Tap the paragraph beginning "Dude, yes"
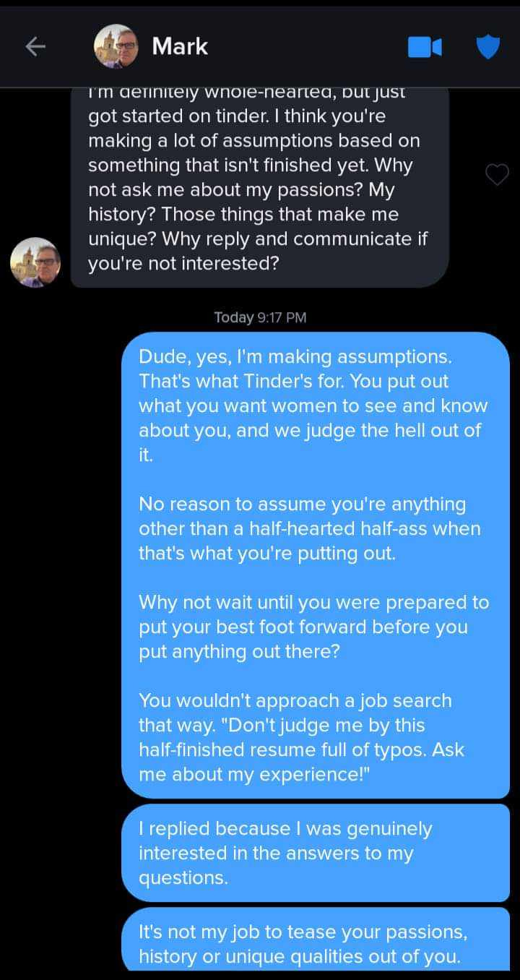The height and width of the screenshot is (980, 520). click(313, 405)
